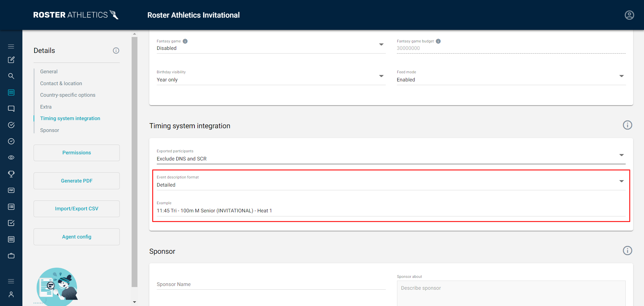This screenshot has width=644, height=306.
Task: Open the Agent config button
Action: [x=76, y=236]
